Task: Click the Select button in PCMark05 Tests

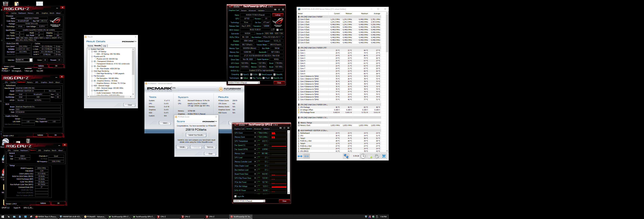Action: pos(166,123)
